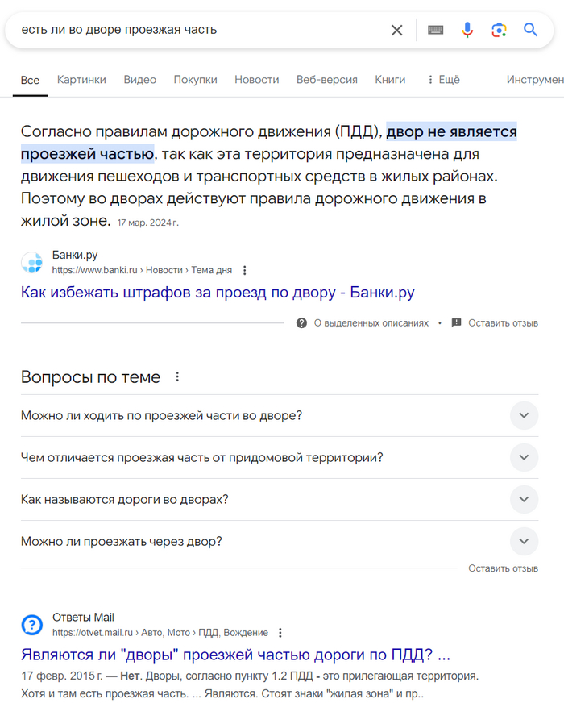564x728 pixels.
Task: Expand the "Как называются дороги во дворах?" question
Action: pos(524,500)
